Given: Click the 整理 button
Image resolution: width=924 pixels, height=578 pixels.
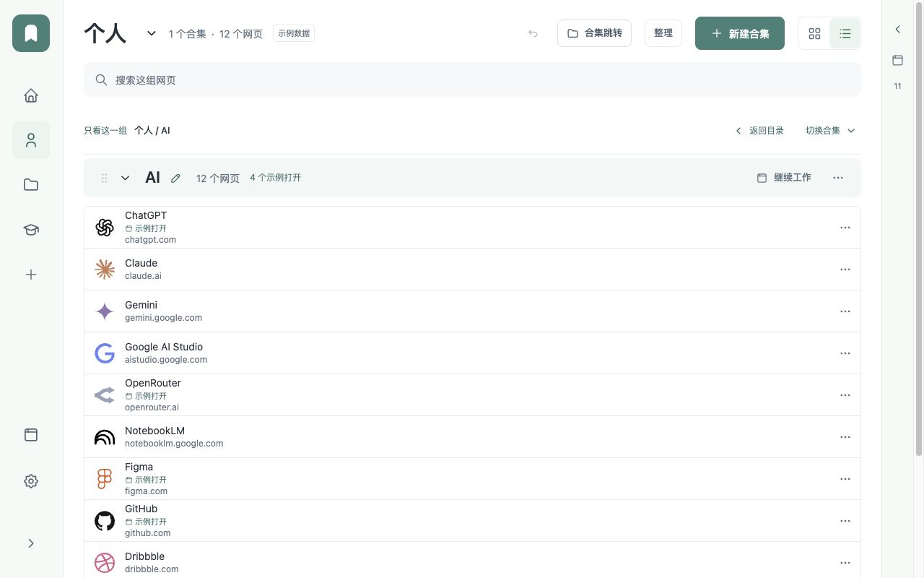Looking at the screenshot, I should [x=663, y=33].
